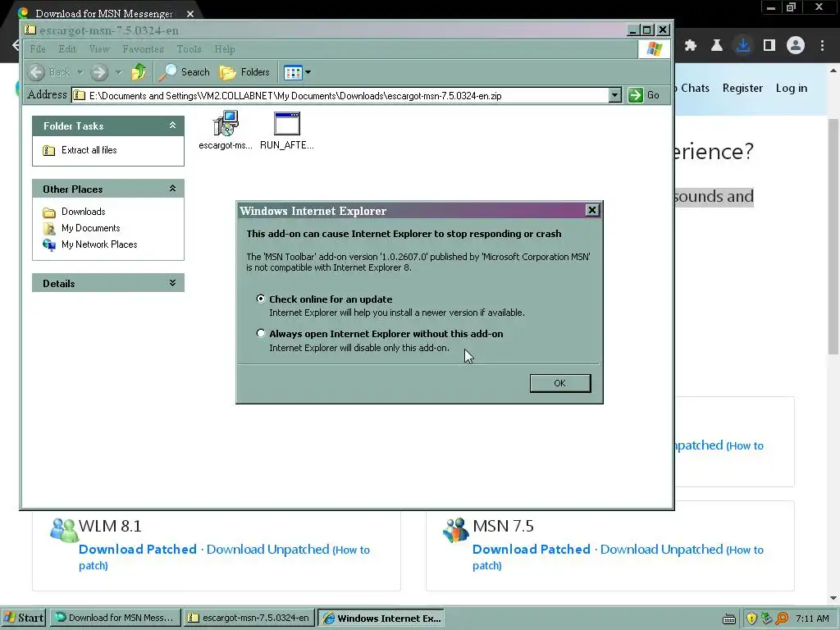Collapse the Folder Tasks panel

[x=172, y=126]
